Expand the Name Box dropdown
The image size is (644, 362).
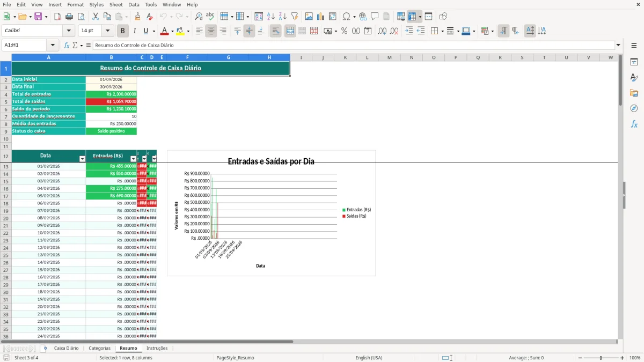click(53, 45)
